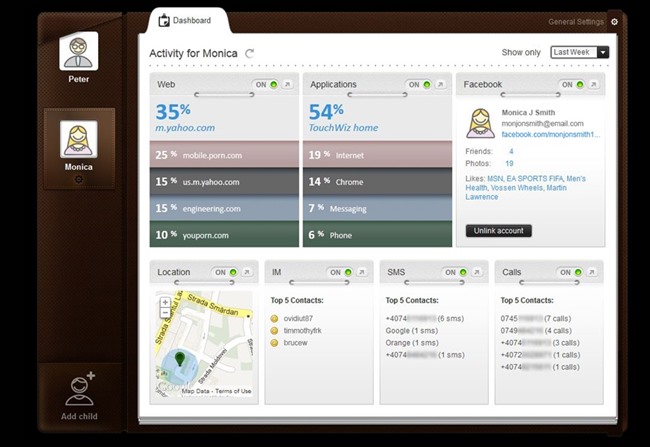Screen dimensions: 650x447
Task: Expand the Web panel with arrow icon
Action: (x=287, y=84)
